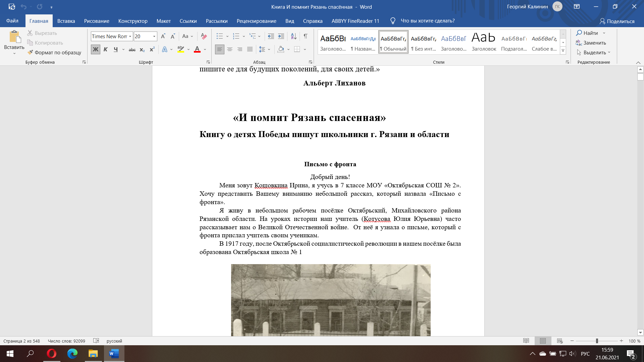This screenshot has height=362, width=644.
Task: Click the Поделиться (Share) button
Action: pyautogui.click(x=617, y=21)
